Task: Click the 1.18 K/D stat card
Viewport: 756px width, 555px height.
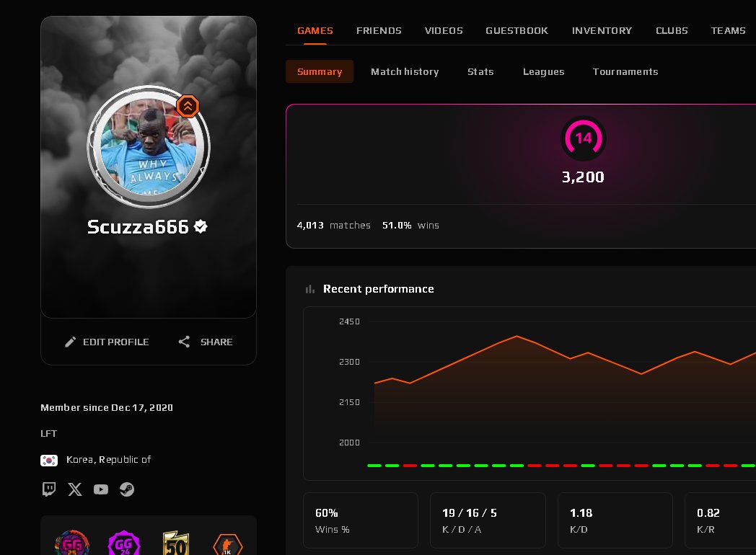Action: (x=615, y=520)
